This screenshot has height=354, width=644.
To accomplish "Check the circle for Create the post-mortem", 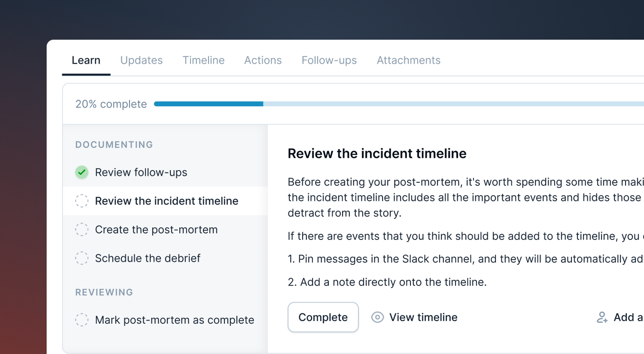I will [x=82, y=230].
